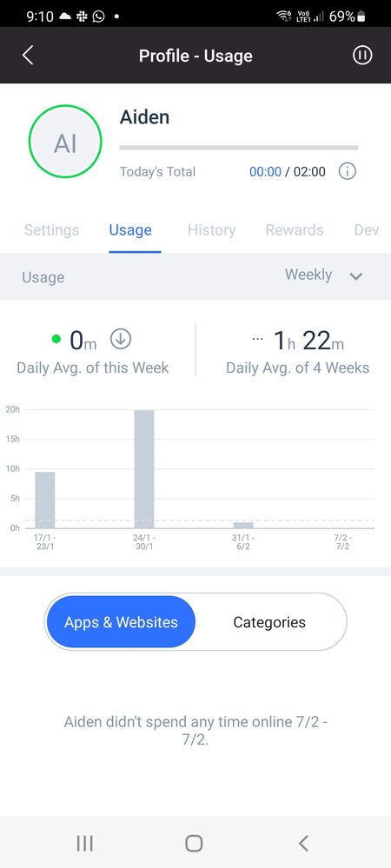Screen dimensions: 391x868
Task: Tap the Android recent apps button
Action: (x=85, y=843)
